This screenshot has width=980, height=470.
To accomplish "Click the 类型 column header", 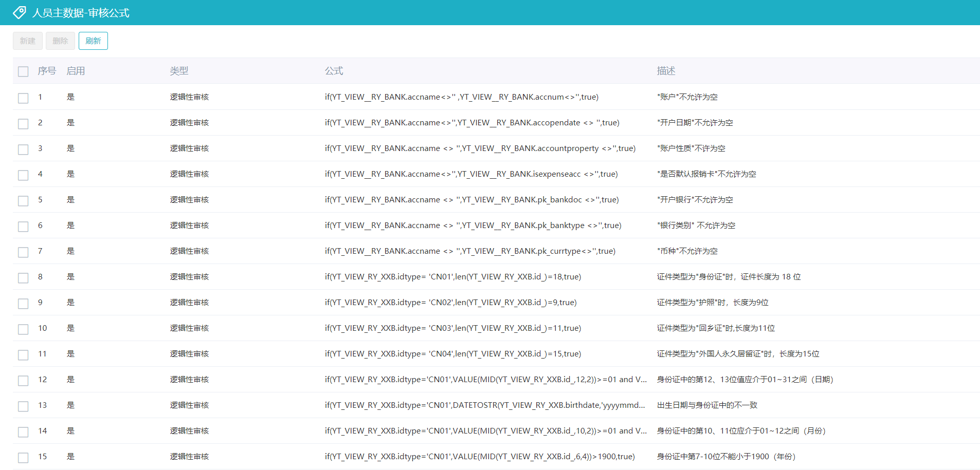I will tap(179, 71).
